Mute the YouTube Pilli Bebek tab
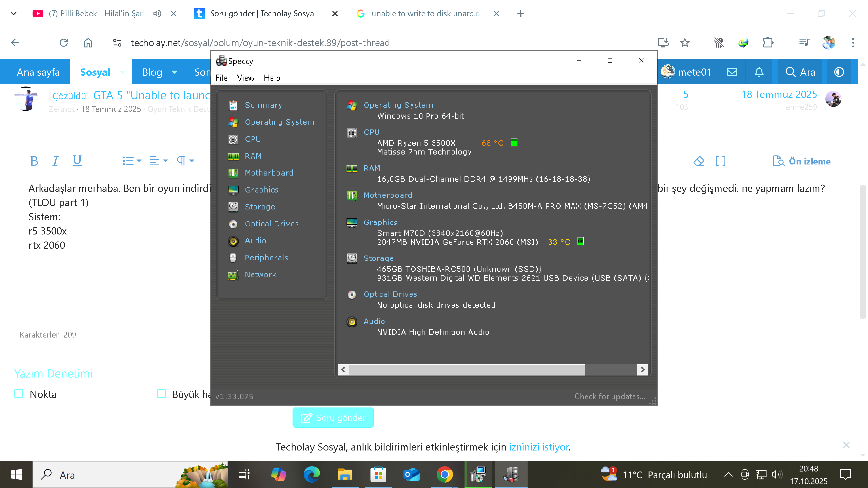 tap(157, 14)
